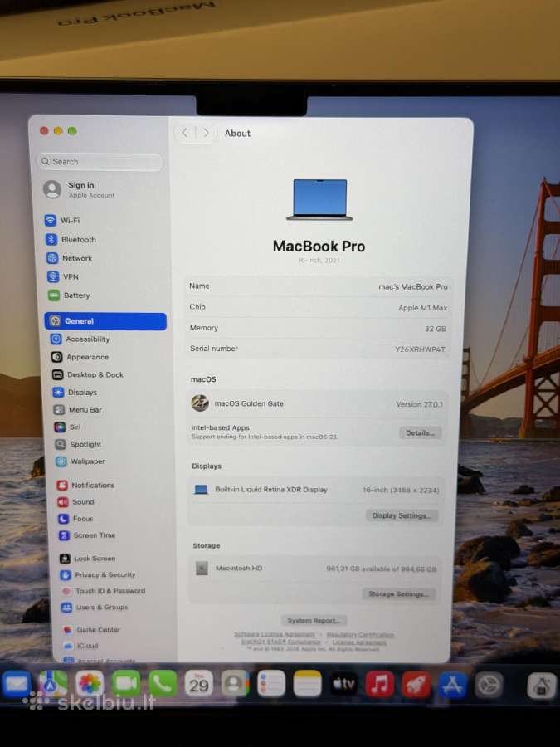The image size is (560, 747).
Task: Open Software License Agreement link
Action: [275, 635]
